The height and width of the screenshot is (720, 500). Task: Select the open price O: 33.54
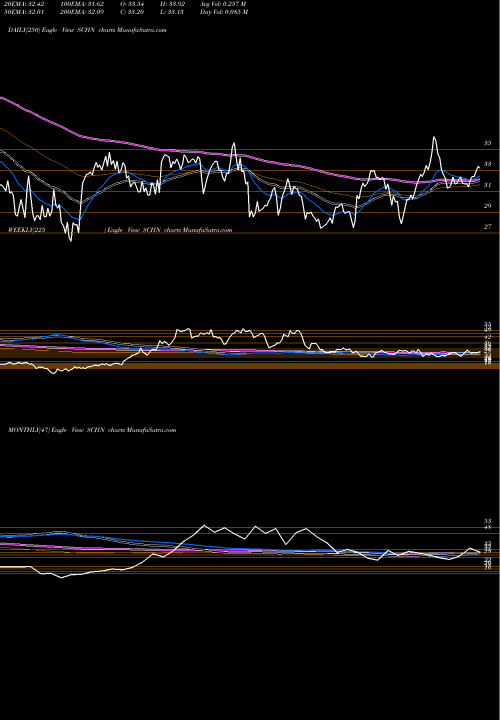(x=134, y=4)
